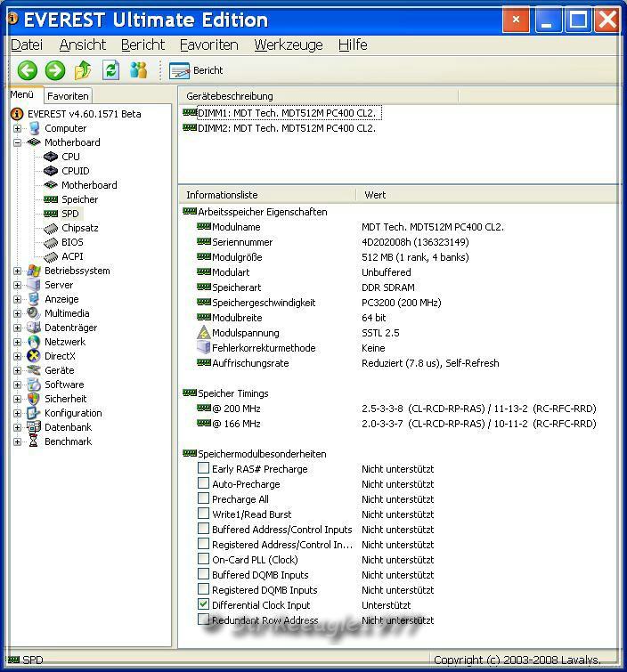
Task: Expand the Computer tree node
Action: coord(17,128)
